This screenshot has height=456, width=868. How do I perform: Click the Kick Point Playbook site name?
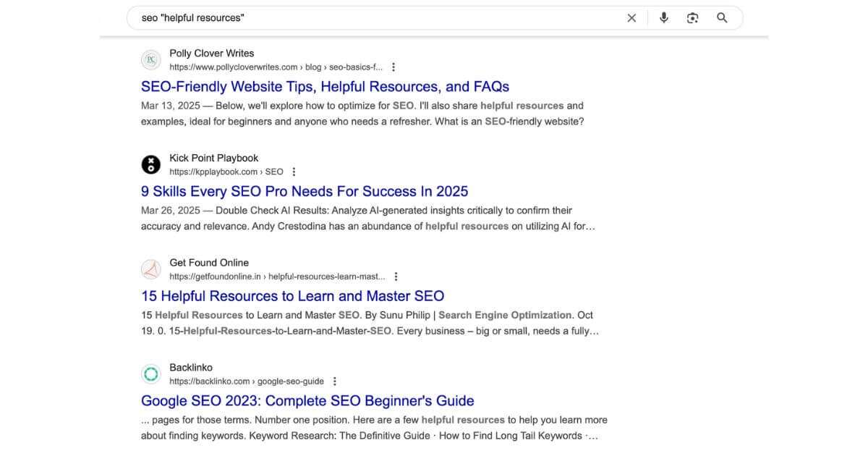click(213, 158)
